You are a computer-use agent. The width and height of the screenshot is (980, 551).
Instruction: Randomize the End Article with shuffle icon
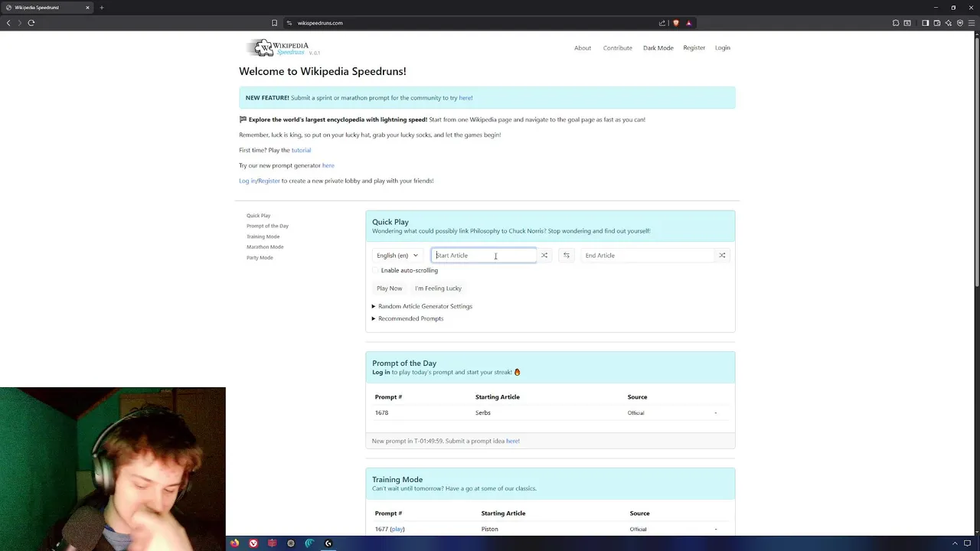722,256
